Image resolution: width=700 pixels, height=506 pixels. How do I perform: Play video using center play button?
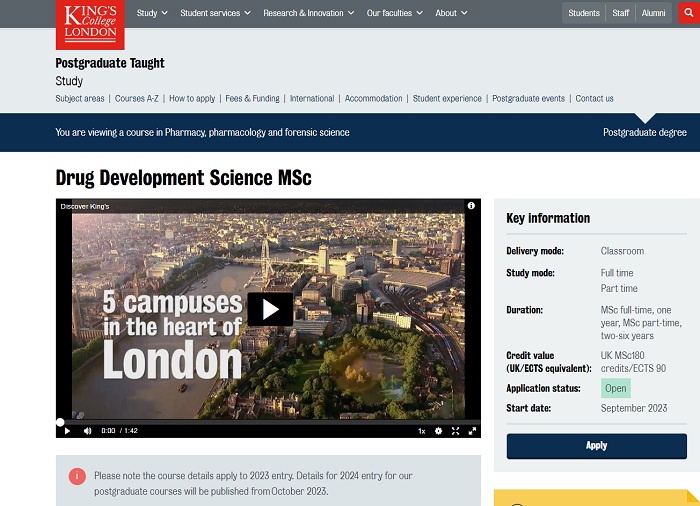(270, 309)
